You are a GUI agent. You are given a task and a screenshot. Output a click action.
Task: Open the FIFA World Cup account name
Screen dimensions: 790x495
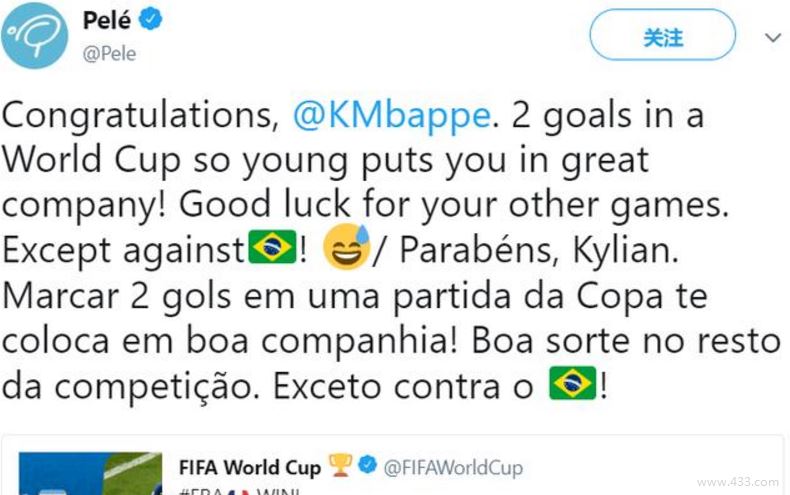click(x=250, y=467)
